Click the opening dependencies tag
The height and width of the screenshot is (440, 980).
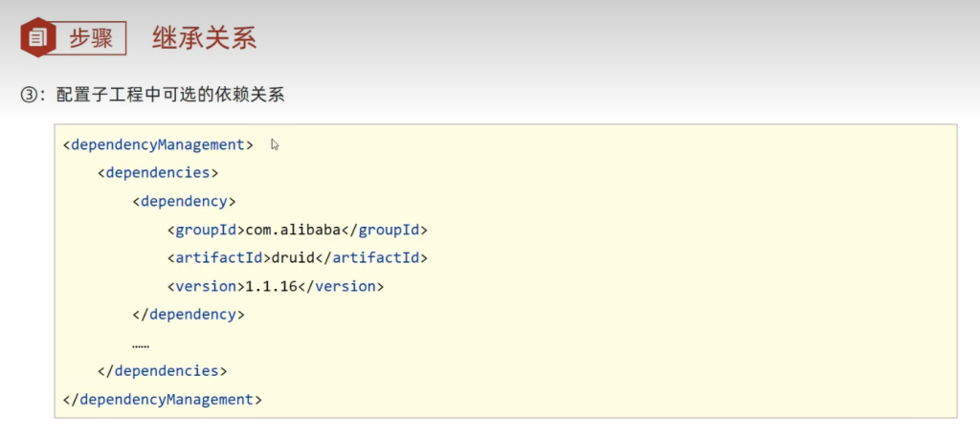click(158, 173)
